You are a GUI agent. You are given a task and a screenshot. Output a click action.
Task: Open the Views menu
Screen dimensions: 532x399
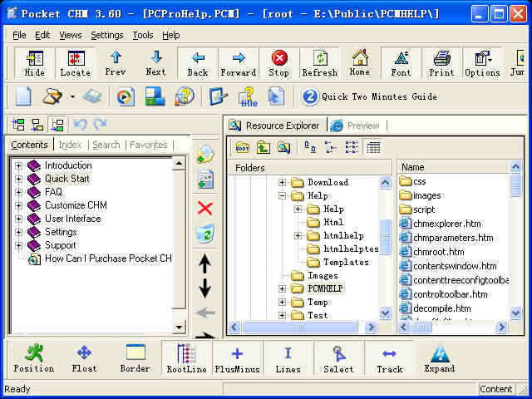(70, 35)
